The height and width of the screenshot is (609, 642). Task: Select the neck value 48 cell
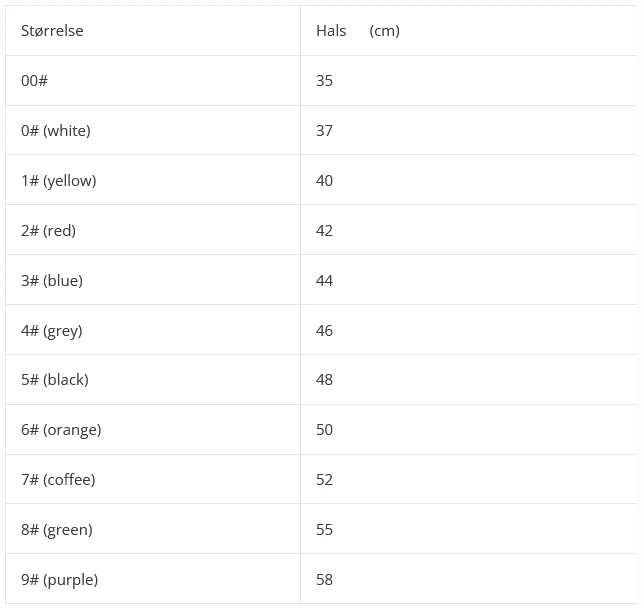click(325, 380)
